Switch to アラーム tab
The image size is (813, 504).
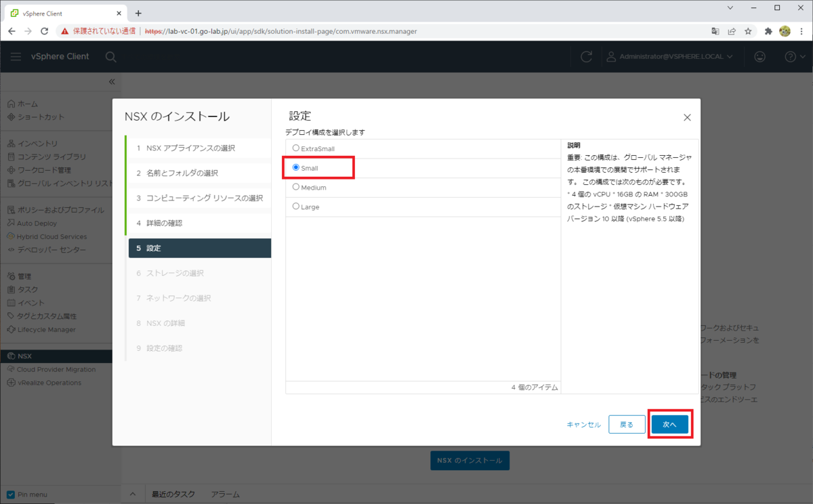225,495
